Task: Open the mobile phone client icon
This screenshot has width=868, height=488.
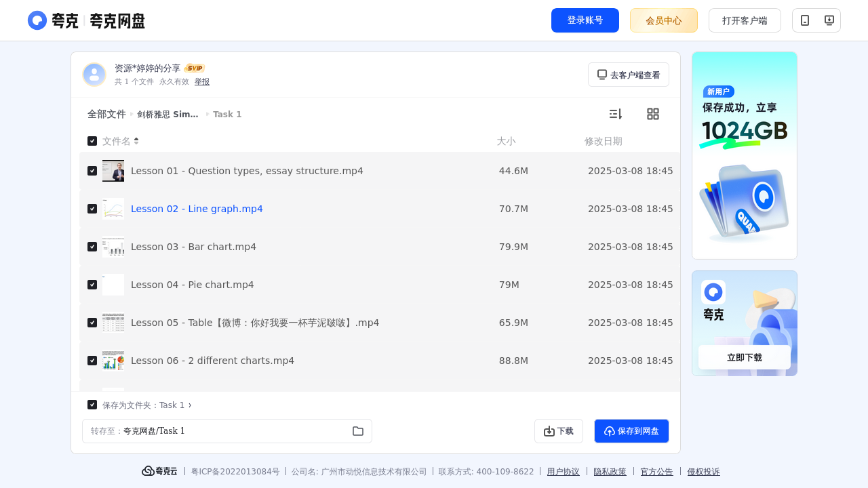Action: click(805, 20)
